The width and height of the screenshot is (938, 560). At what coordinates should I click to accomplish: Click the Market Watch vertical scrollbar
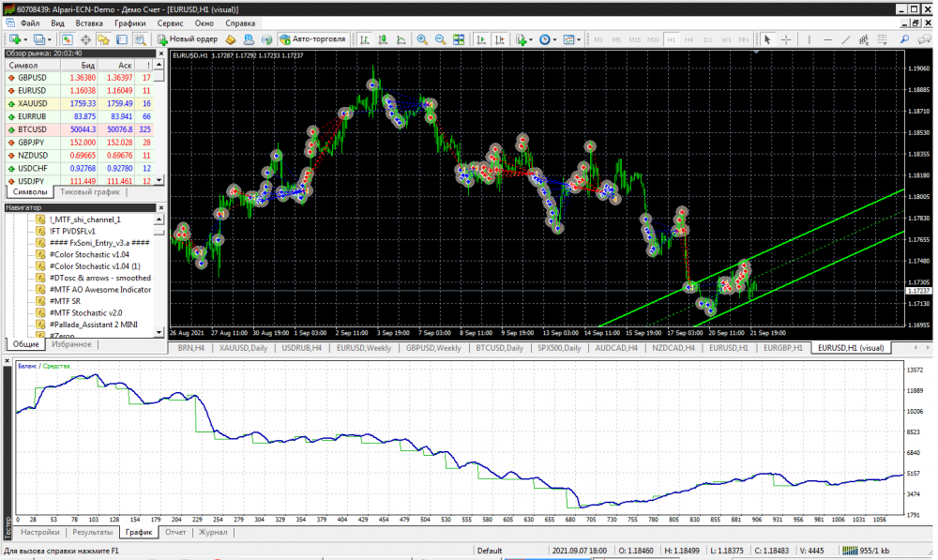click(x=159, y=123)
